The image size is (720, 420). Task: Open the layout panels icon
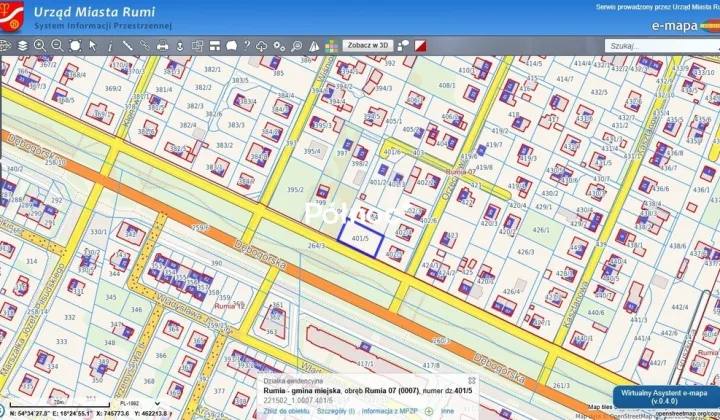pos(215,46)
